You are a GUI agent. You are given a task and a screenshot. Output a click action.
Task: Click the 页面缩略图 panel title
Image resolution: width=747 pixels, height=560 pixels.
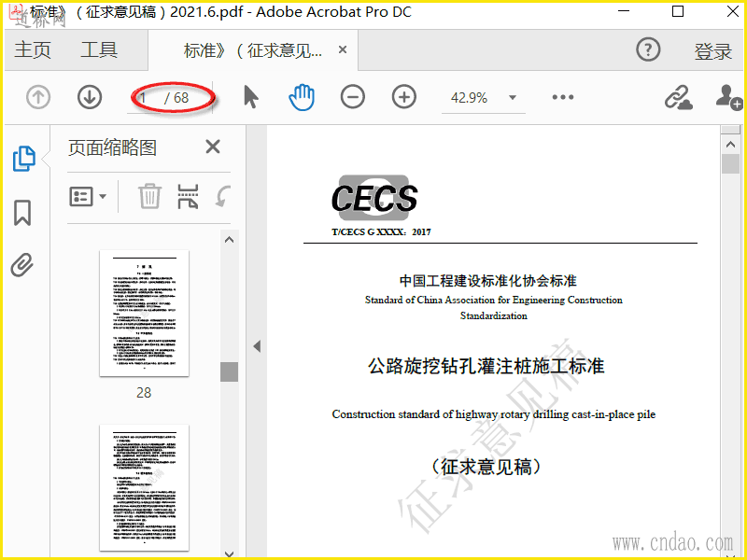point(112,147)
